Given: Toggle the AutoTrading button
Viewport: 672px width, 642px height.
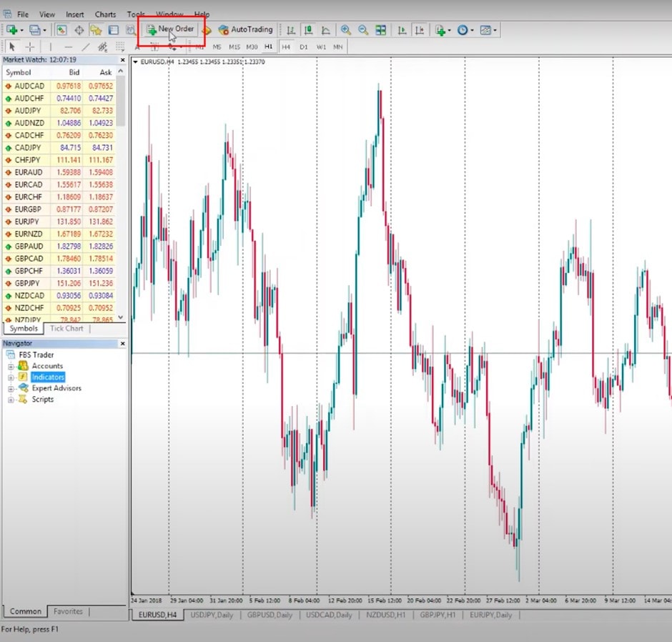Looking at the screenshot, I should point(245,30).
